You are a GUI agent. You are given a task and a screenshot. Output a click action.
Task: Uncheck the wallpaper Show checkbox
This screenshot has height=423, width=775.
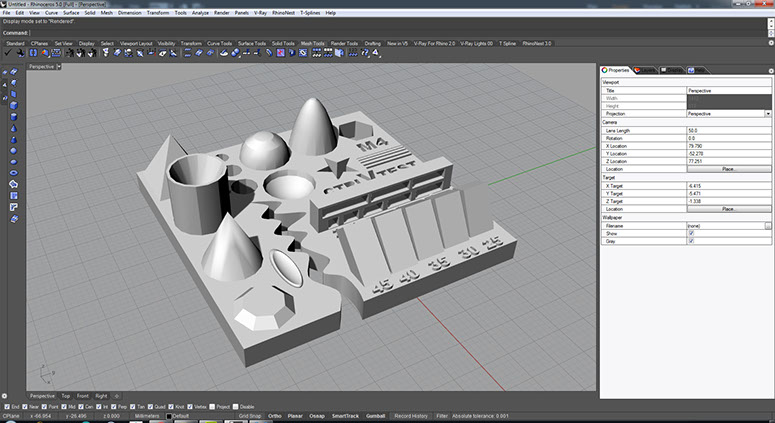coord(691,233)
